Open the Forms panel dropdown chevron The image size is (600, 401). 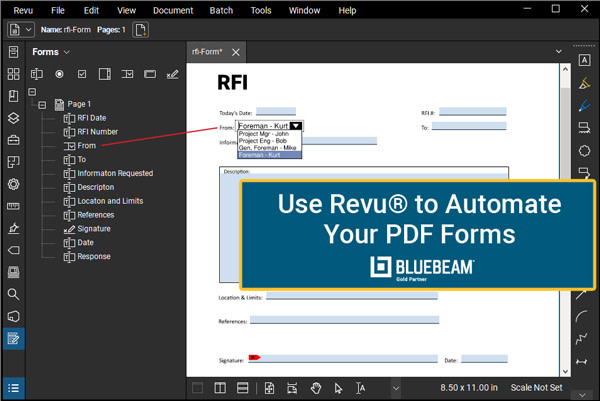(67, 52)
